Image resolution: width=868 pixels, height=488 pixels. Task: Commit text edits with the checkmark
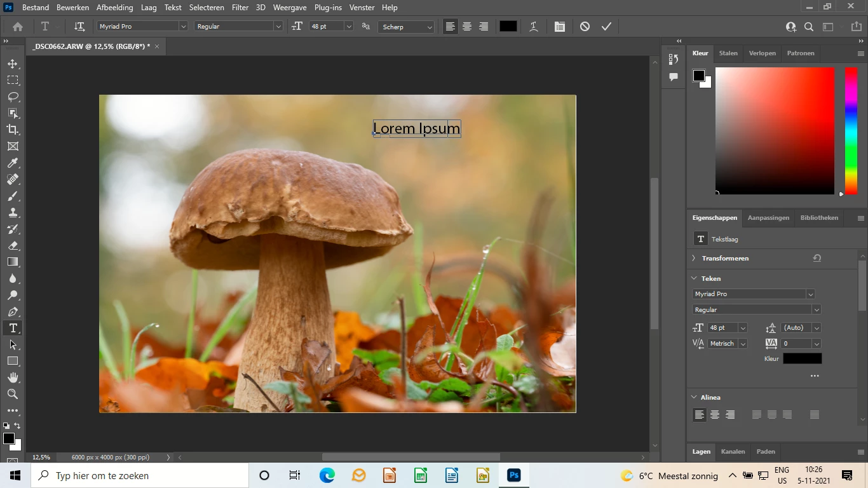coord(606,27)
